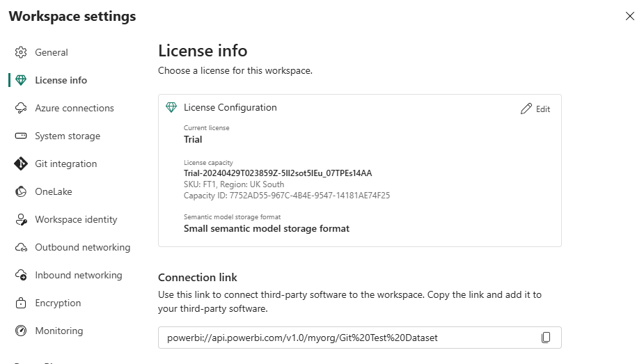Viewport: 644px width, 364px height.
Task: Click the Current license label
Action: click(x=207, y=128)
